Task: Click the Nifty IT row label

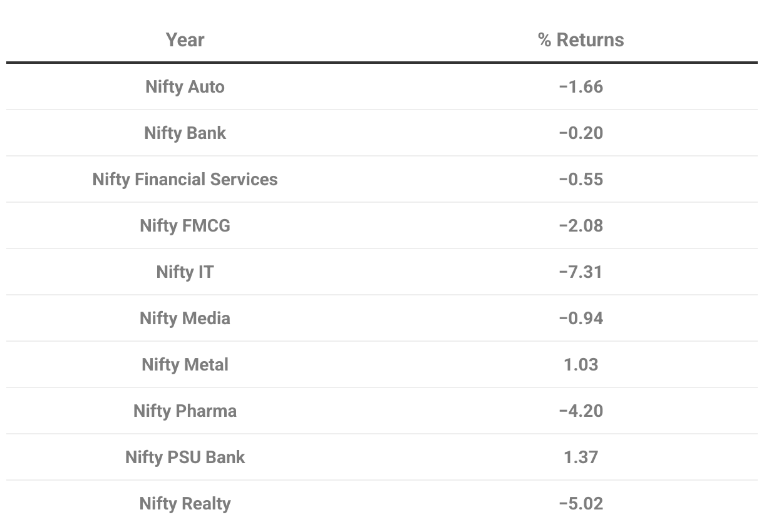Action: pos(185,272)
